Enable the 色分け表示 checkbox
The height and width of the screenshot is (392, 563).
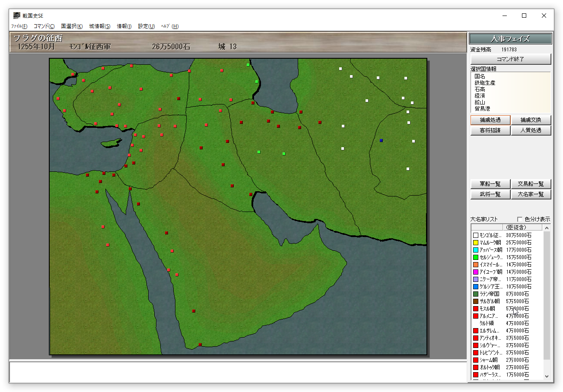520,219
